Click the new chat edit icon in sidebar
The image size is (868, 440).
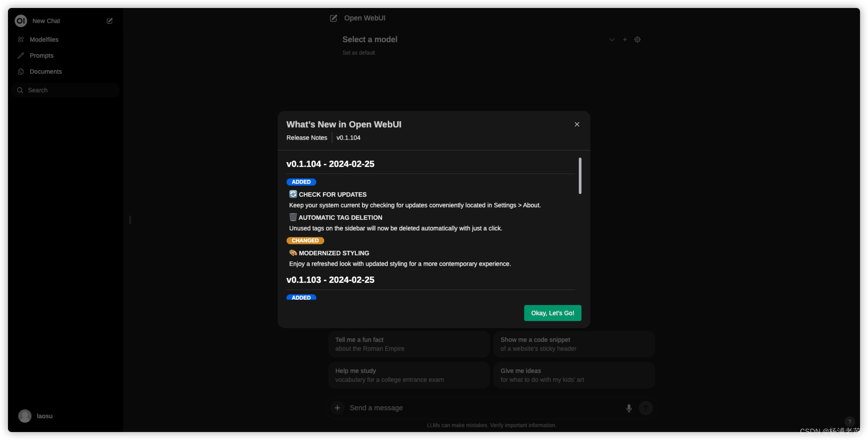click(110, 21)
